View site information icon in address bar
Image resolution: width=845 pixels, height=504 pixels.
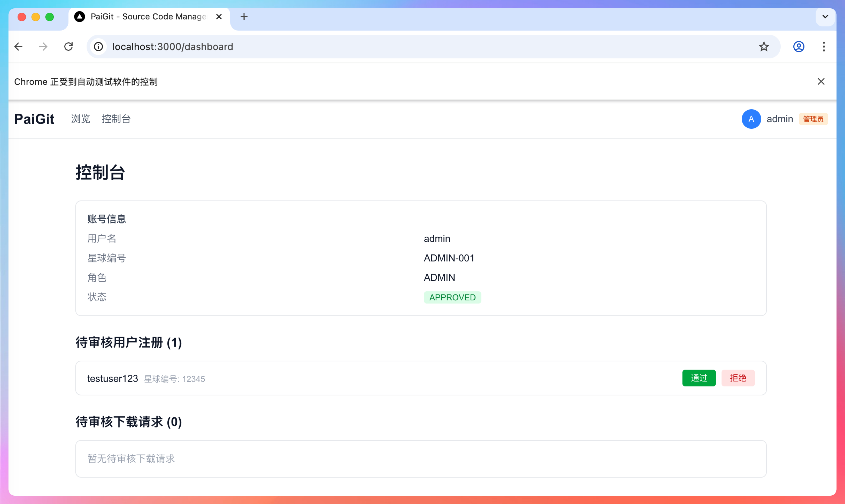click(98, 47)
